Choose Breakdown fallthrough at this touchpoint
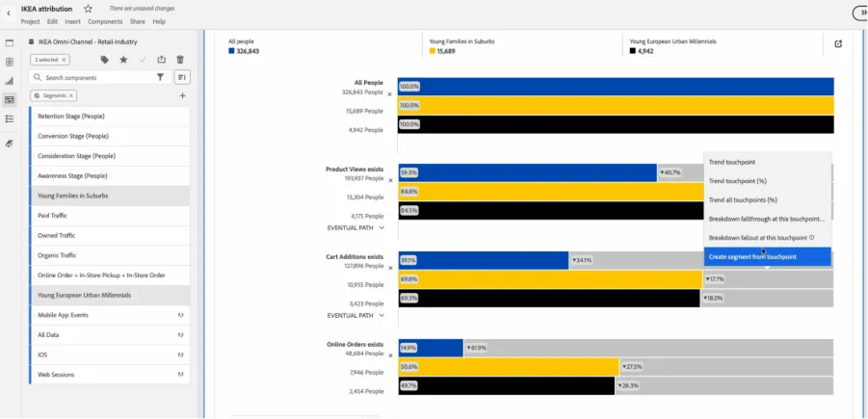868x419 pixels. (x=767, y=219)
